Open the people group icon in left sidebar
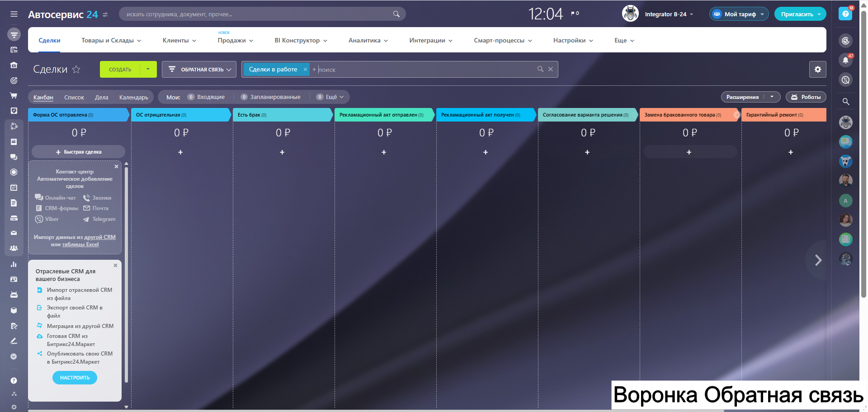 [14, 248]
